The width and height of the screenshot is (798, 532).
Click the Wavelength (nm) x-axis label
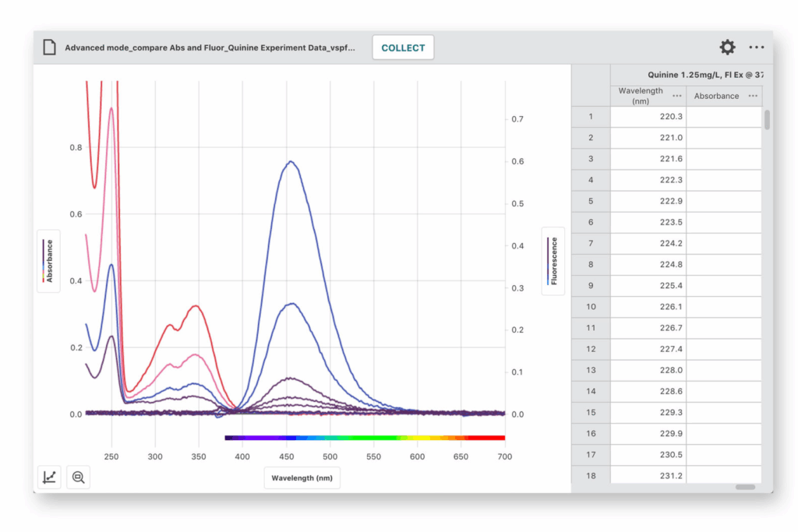[302, 478]
